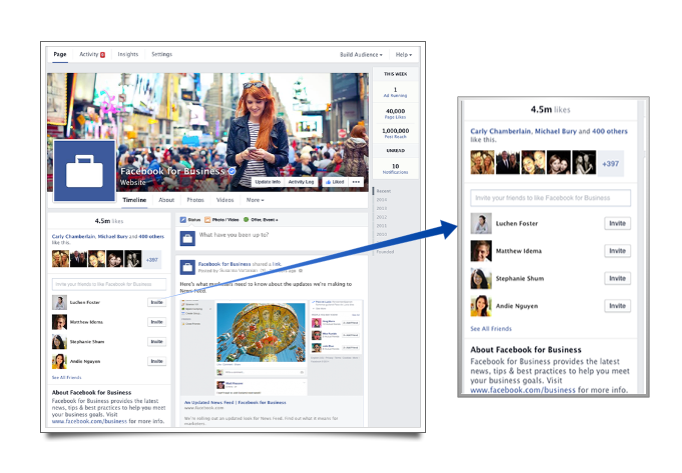
Task: Expand the More tab dropdown under the cover
Action: [254, 200]
